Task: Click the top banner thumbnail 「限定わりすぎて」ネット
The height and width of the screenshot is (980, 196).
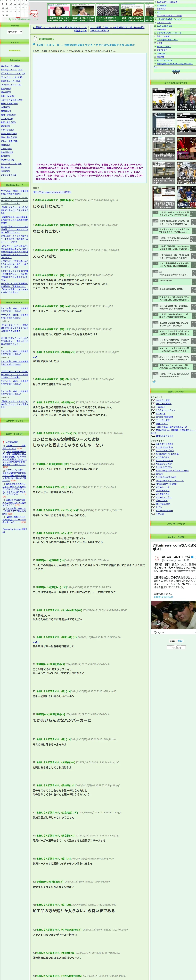Action: (x=59, y=13)
